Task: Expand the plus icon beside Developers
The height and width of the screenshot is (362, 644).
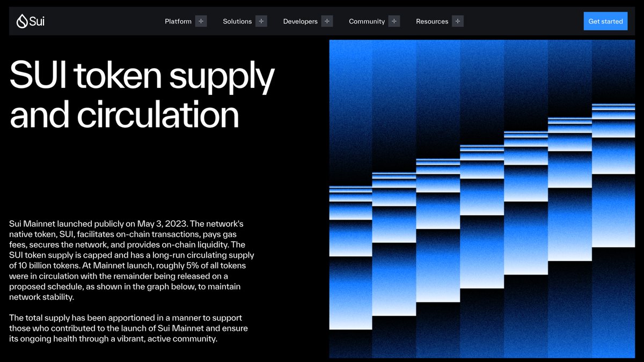Action: (x=327, y=21)
